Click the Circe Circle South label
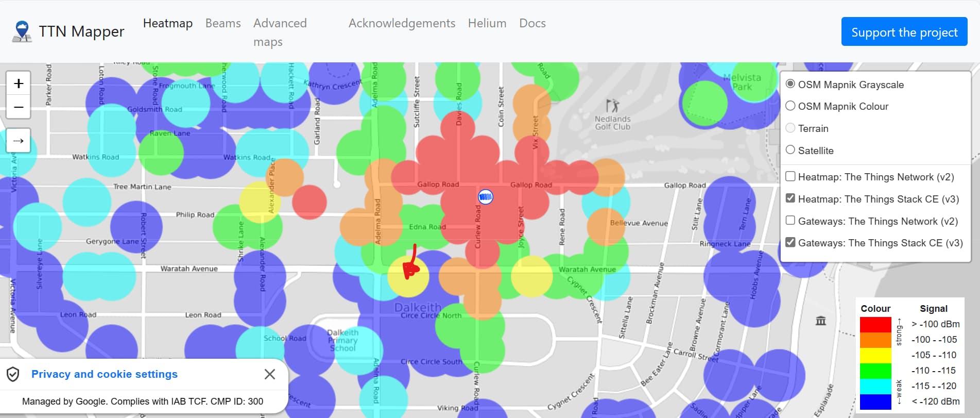 click(431, 362)
